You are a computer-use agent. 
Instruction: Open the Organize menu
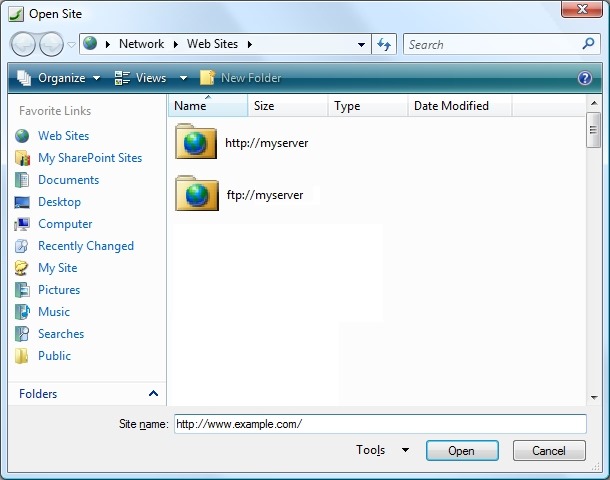(60, 78)
